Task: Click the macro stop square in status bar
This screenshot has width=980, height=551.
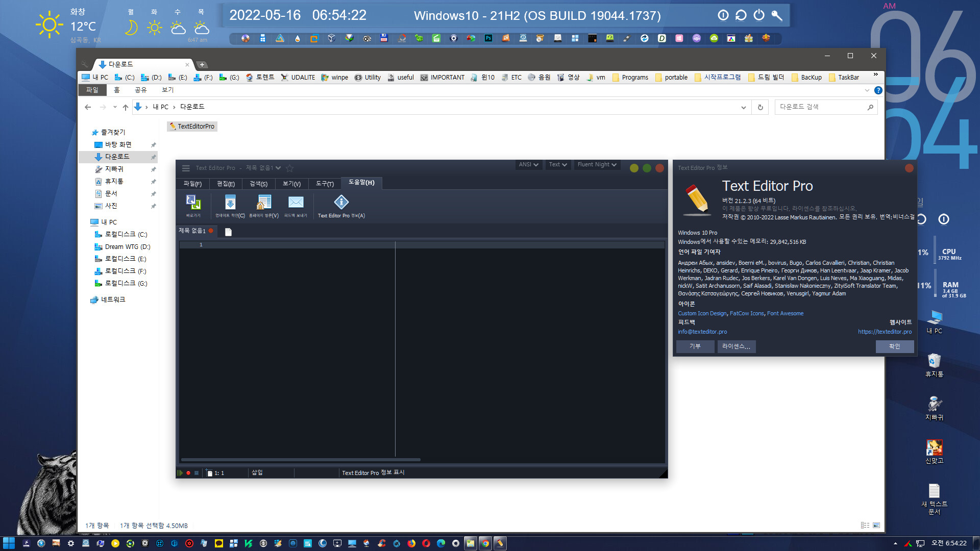Action: (x=197, y=473)
